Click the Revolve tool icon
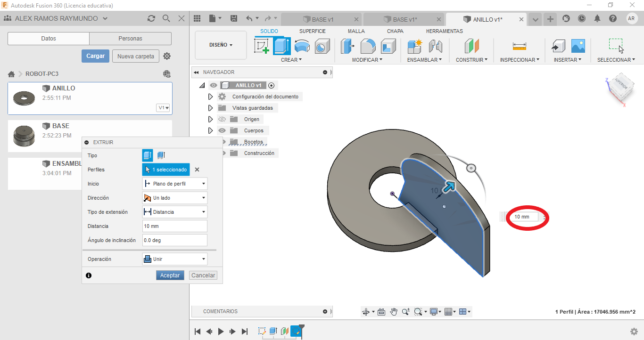 (x=302, y=46)
